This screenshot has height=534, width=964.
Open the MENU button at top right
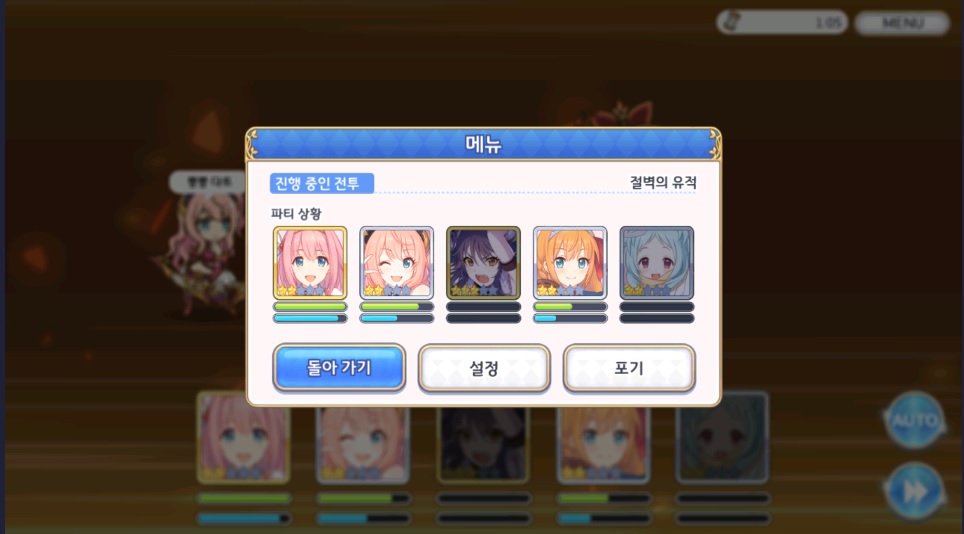(x=902, y=23)
